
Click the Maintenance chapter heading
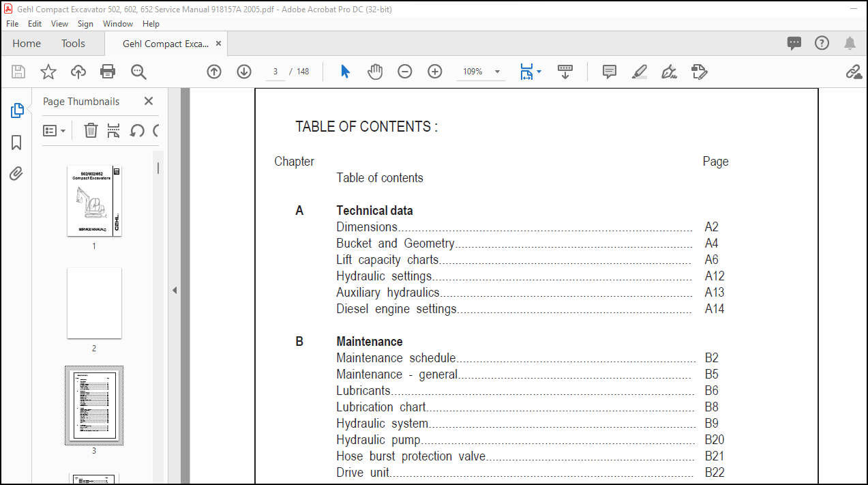tap(370, 342)
